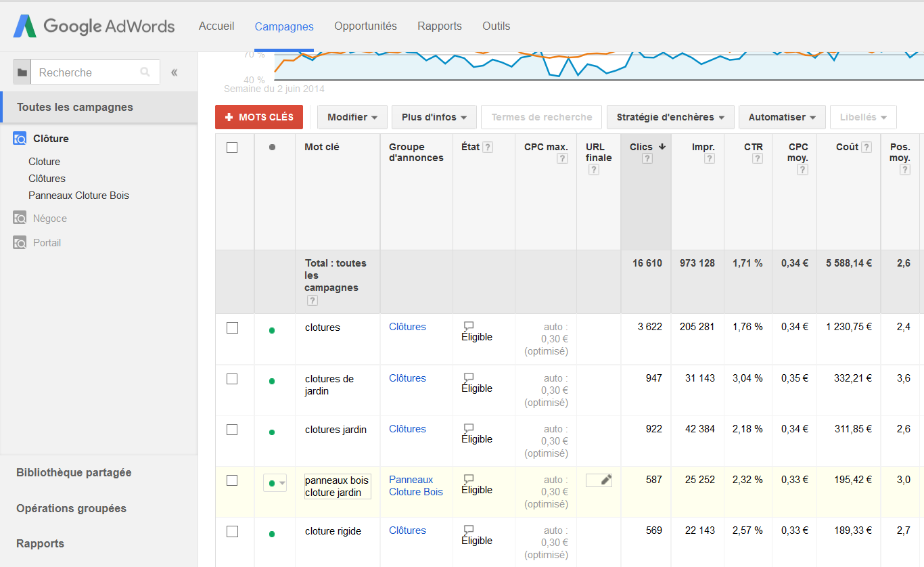Viewport: 924px width, 567px height.
Task: Open Bibliothèque partagée in the sidebar
Action: [74, 473]
